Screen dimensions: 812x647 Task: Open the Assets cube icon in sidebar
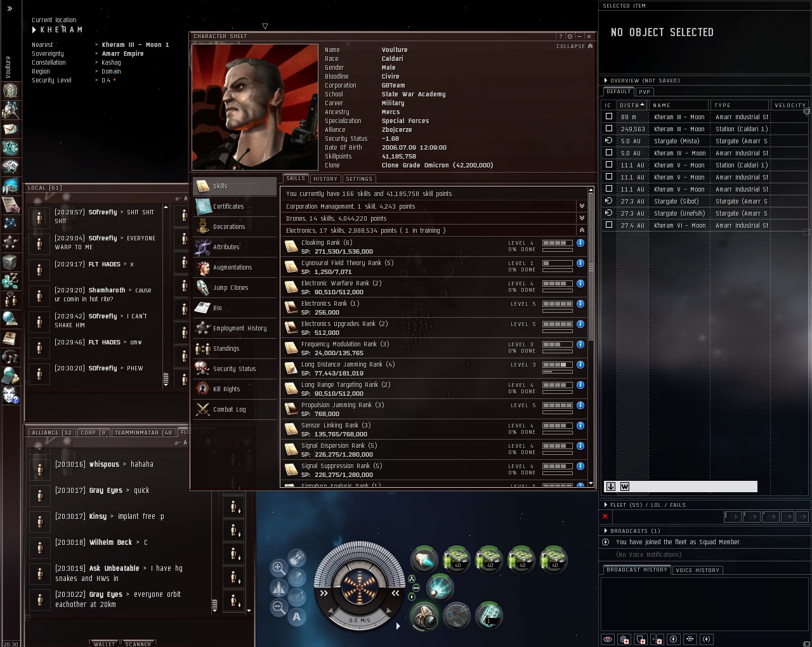click(x=10, y=262)
